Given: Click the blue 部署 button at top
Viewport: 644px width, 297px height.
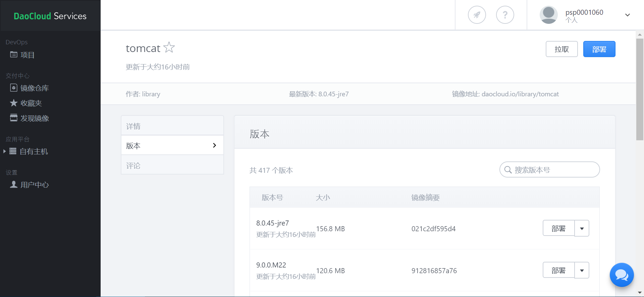Looking at the screenshot, I should 599,49.
